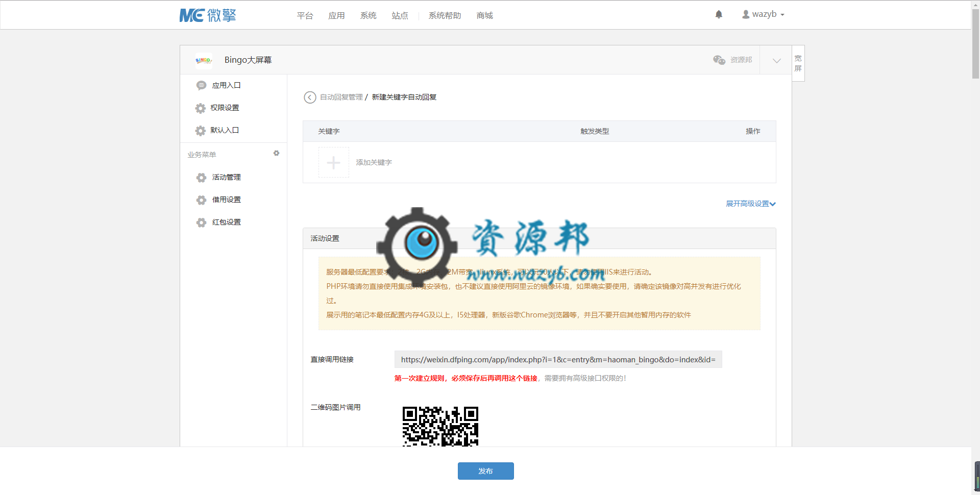Open the 站点 menu
Image resolution: width=980 pixels, height=495 pixels.
tap(400, 16)
